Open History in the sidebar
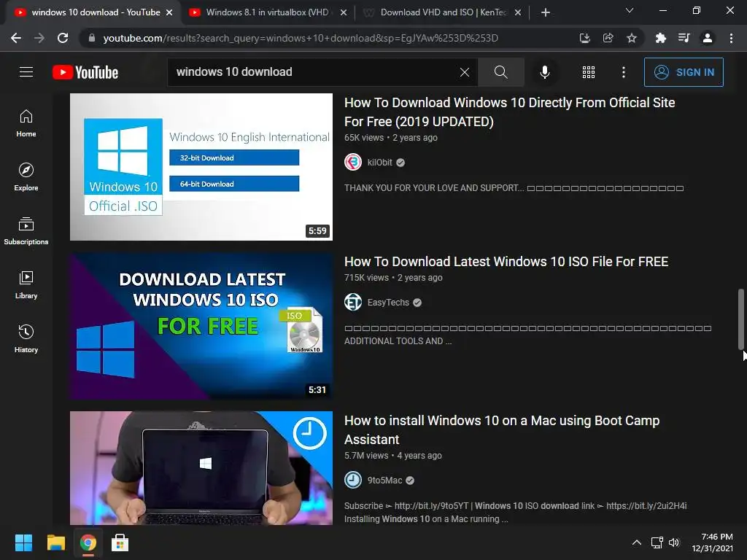 26,338
